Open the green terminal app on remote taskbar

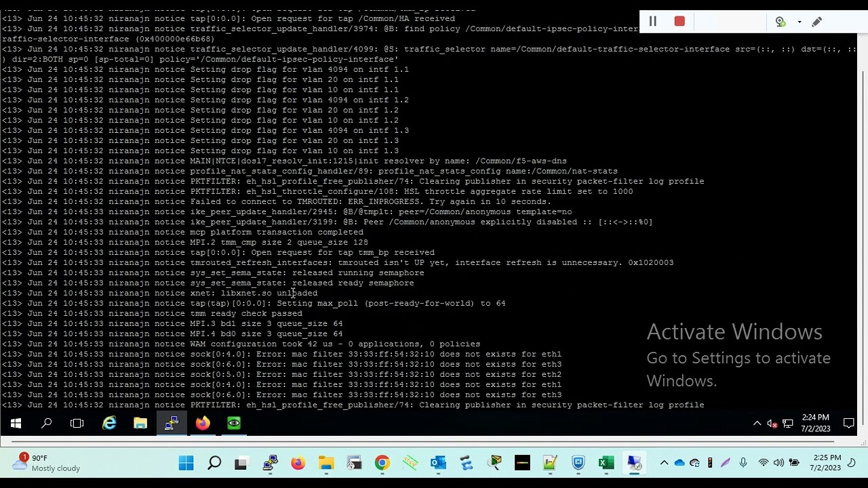(234, 424)
